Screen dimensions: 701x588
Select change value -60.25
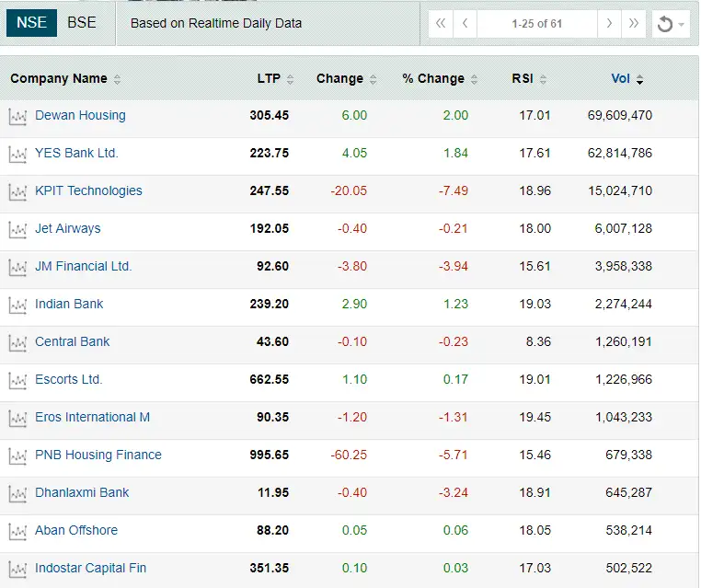(x=349, y=455)
